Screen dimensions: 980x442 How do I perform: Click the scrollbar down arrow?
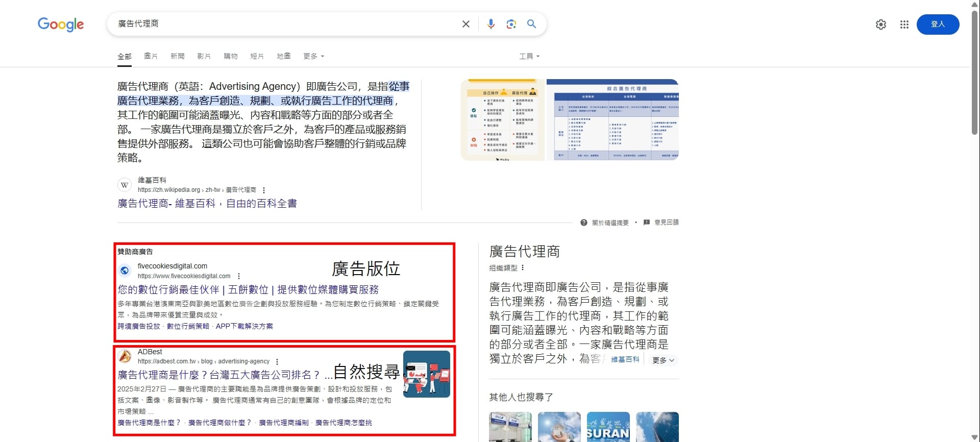975,438
